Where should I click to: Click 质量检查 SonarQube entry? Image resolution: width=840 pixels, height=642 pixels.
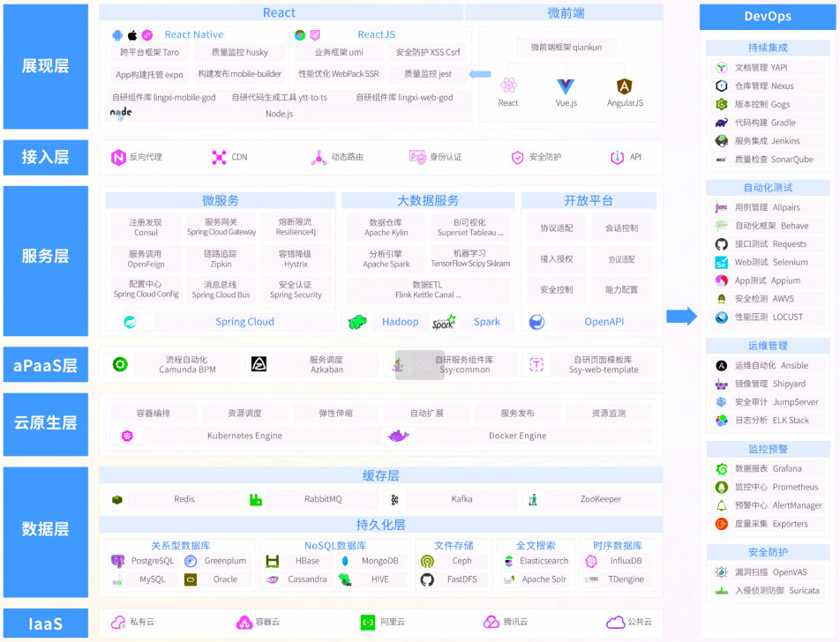click(x=768, y=159)
